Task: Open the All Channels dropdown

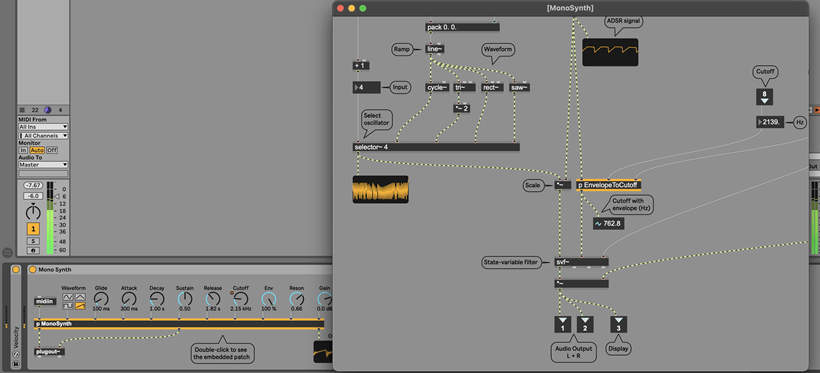Action: point(43,136)
